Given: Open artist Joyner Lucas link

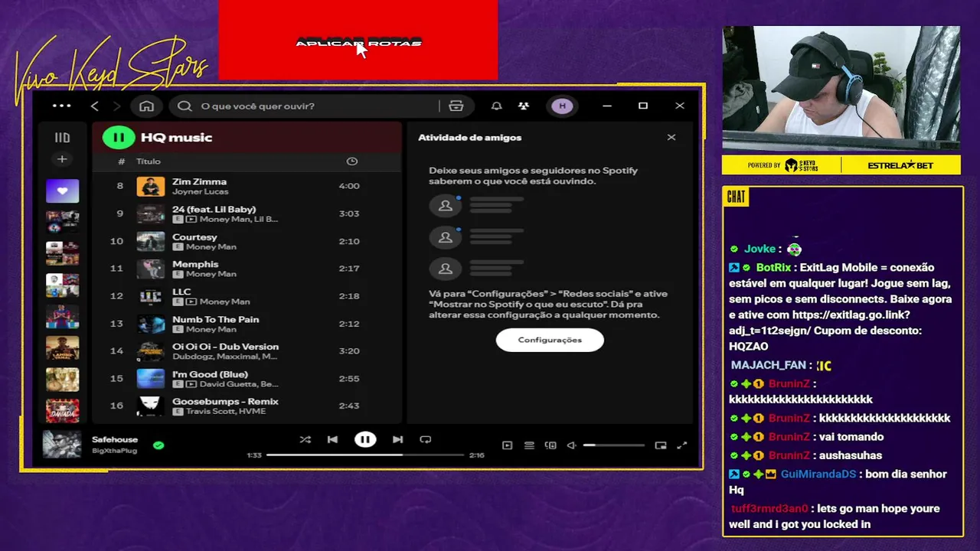Looking at the screenshot, I should [x=201, y=191].
